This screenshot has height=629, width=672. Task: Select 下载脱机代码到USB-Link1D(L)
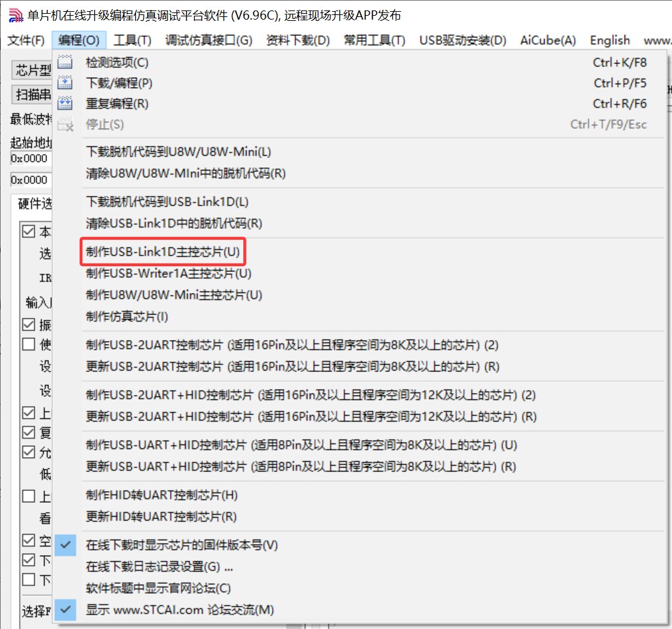click(x=167, y=202)
